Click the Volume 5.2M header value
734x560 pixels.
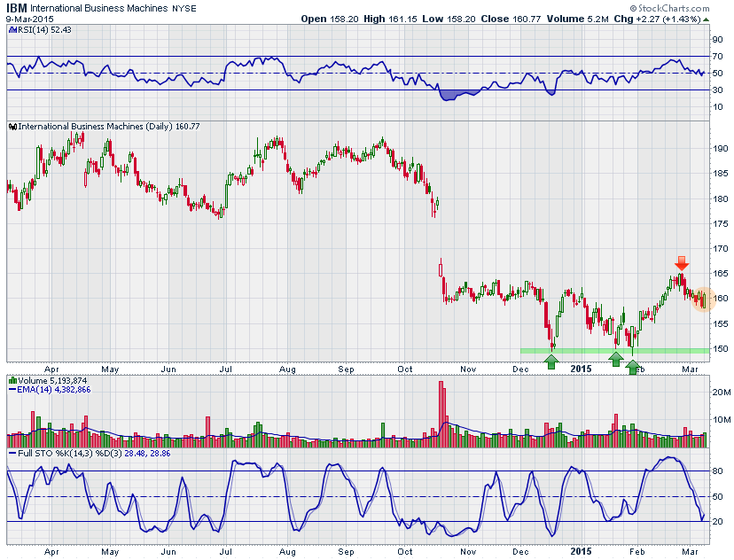(578, 19)
